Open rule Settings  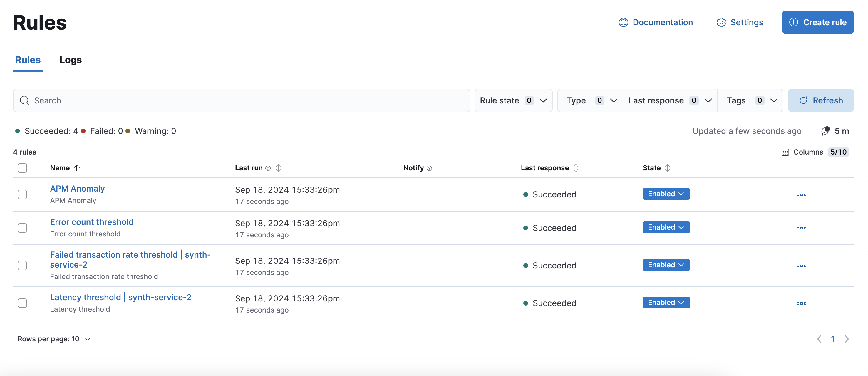click(x=740, y=22)
